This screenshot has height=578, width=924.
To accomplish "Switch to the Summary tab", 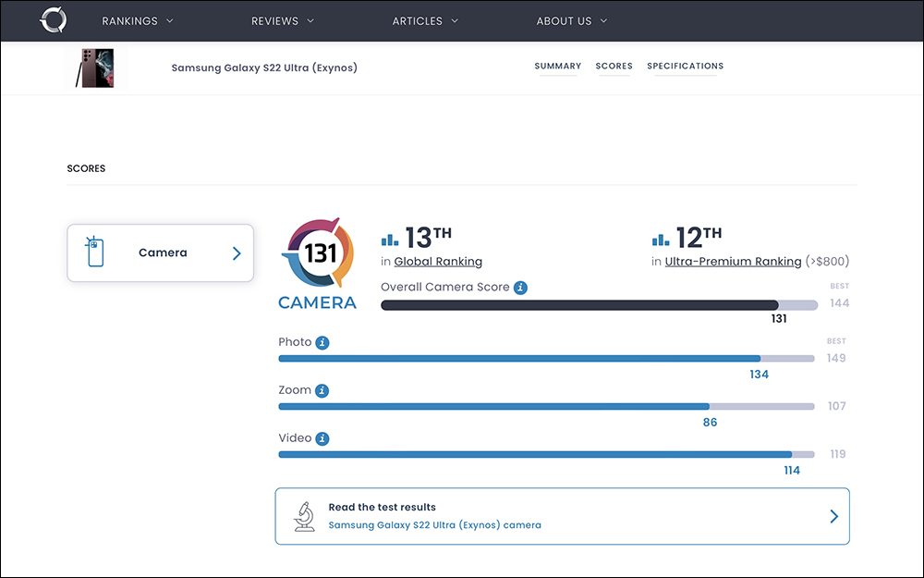I will coord(557,67).
